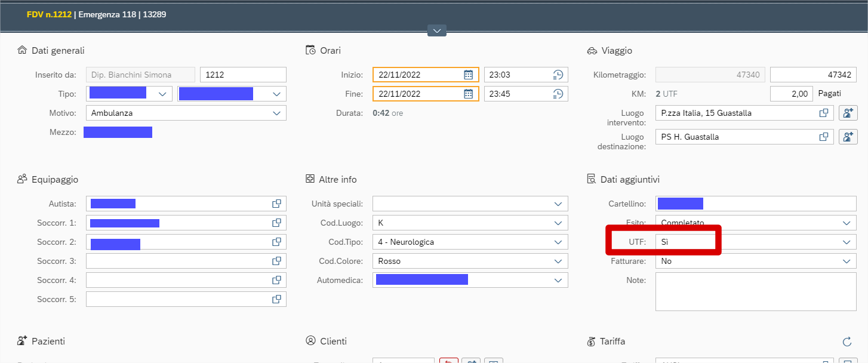This screenshot has height=363, width=868.
Task: Click the KM field showing 2,00
Action: pos(792,94)
